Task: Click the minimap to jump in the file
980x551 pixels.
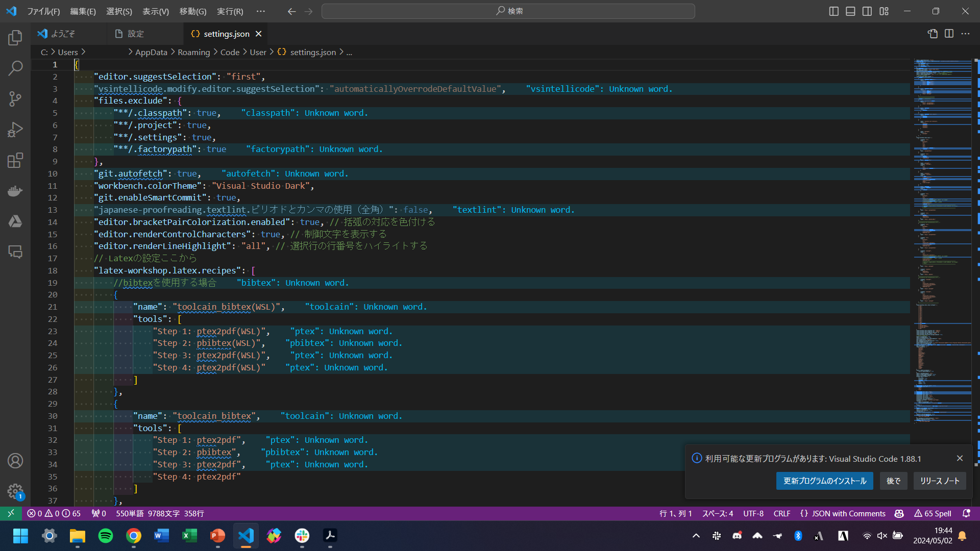Action: [942, 204]
